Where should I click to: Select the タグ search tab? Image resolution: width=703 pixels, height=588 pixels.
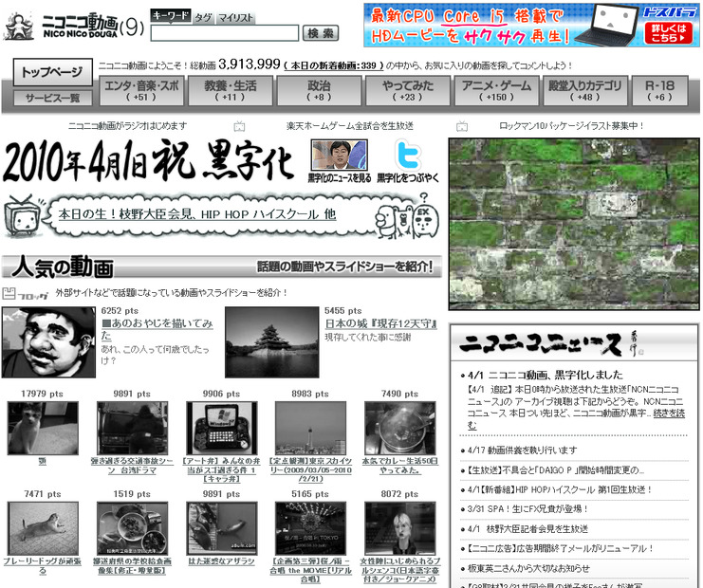click(x=203, y=17)
